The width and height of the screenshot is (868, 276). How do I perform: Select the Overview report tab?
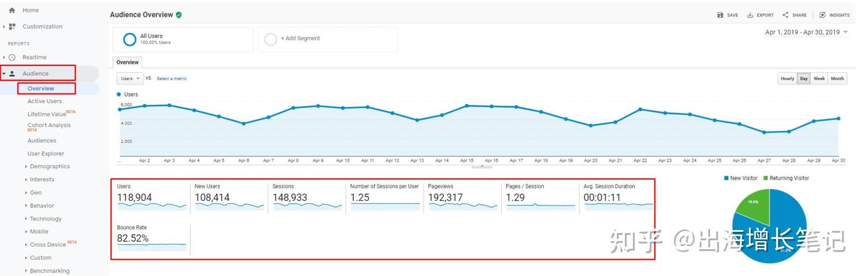[127, 62]
